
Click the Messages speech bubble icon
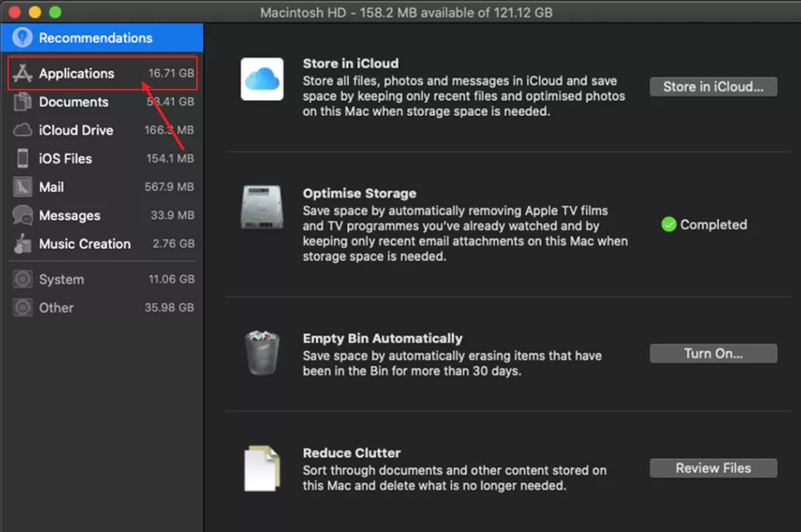tap(22, 215)
